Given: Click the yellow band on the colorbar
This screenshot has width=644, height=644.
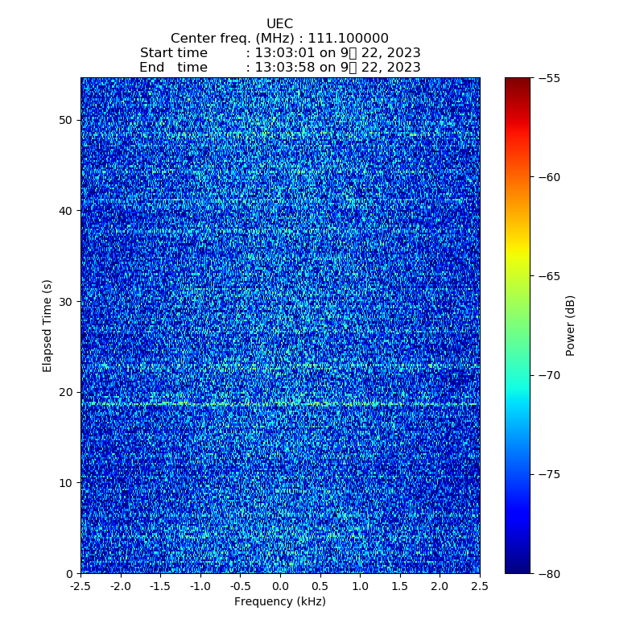Looking at the screenshot, I should pos(518,256).
